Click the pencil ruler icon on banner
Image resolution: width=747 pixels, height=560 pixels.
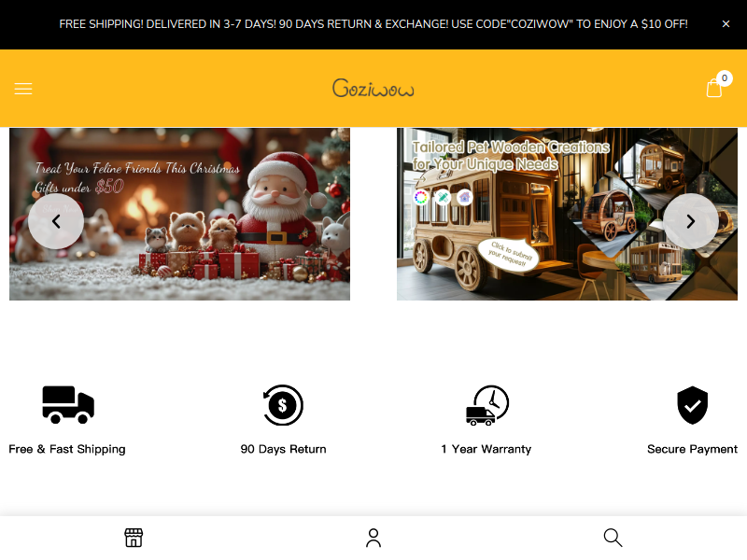443,197
